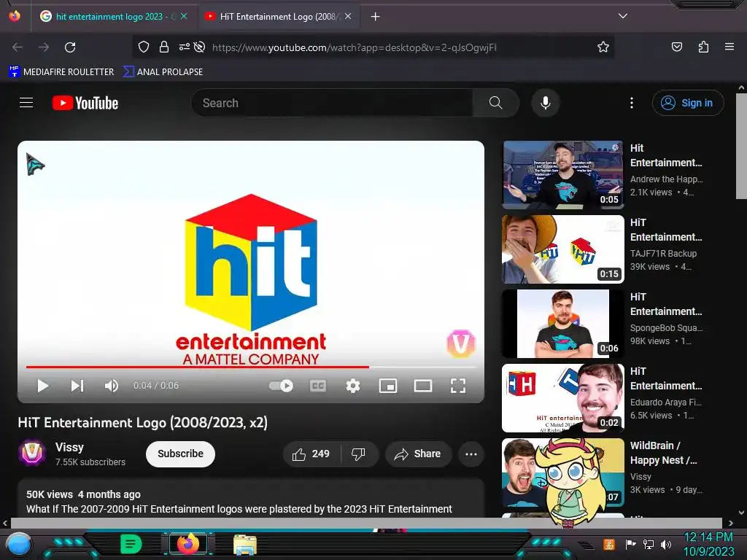Seek on the red video progress bar

tap(251, 367)
